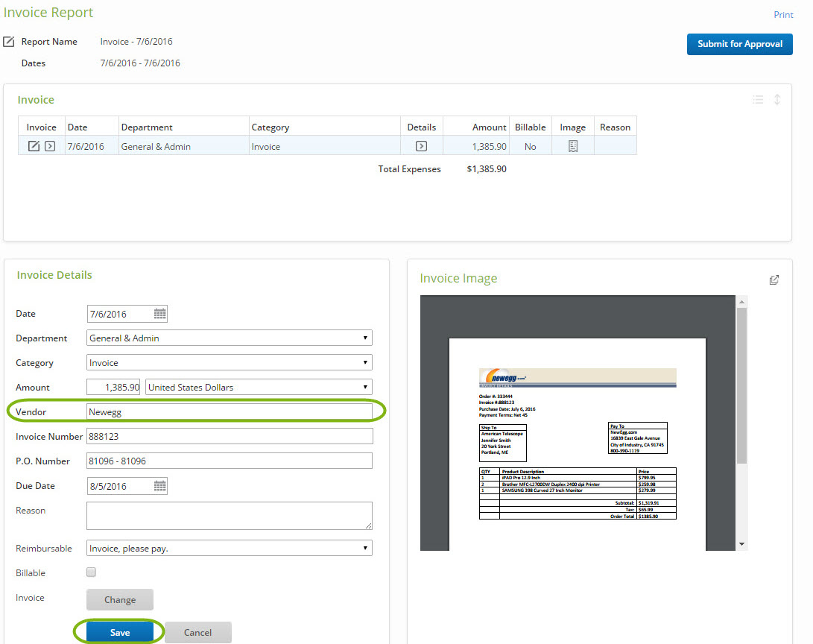Click the edit icon beside Report Name
813x644 pixels.
click(9, 42)
